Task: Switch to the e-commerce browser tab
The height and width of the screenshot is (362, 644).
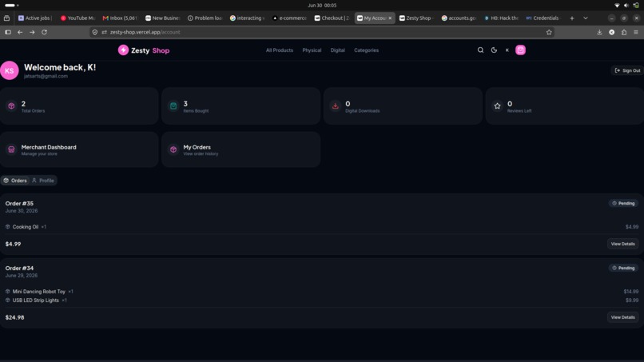Action: tap(289, 18)
